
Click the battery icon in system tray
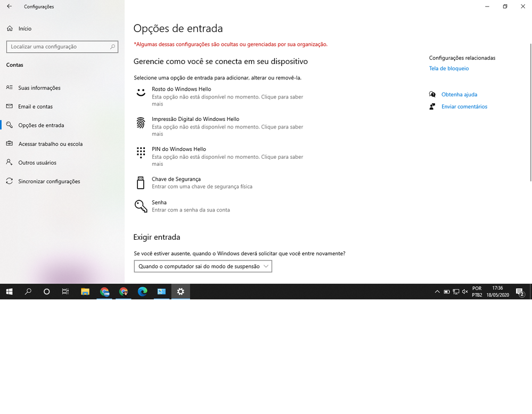coord(447,291)
